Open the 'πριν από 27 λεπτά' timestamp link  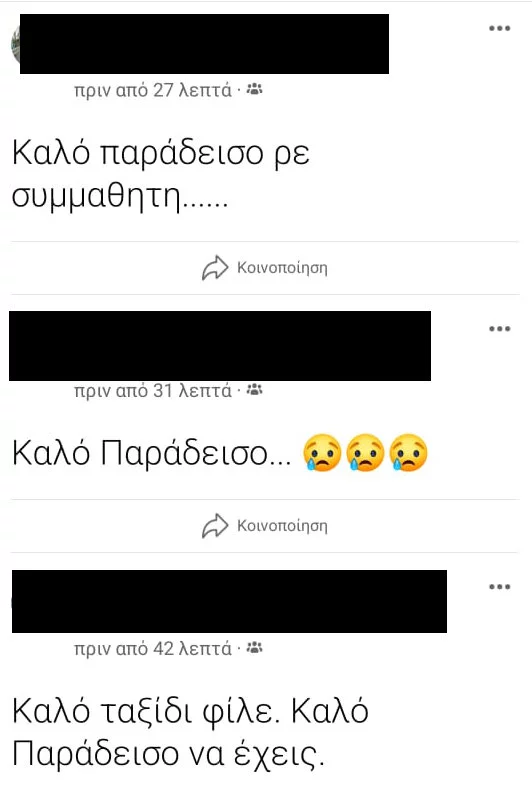[153, 90]
